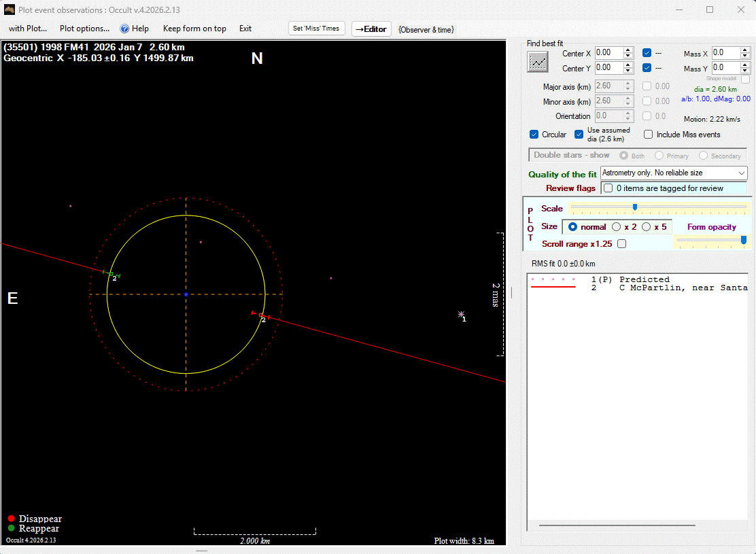Click the Find best fit graph icon

pos(538,61)
